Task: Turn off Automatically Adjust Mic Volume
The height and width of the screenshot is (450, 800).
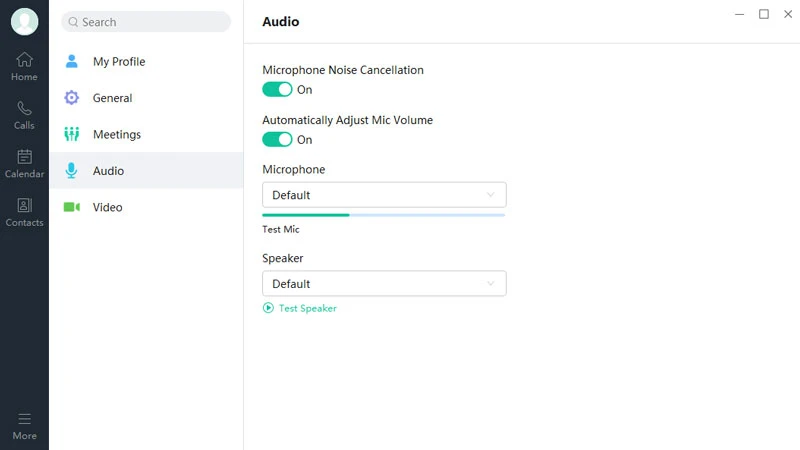Action: click(x=277, y=140)
